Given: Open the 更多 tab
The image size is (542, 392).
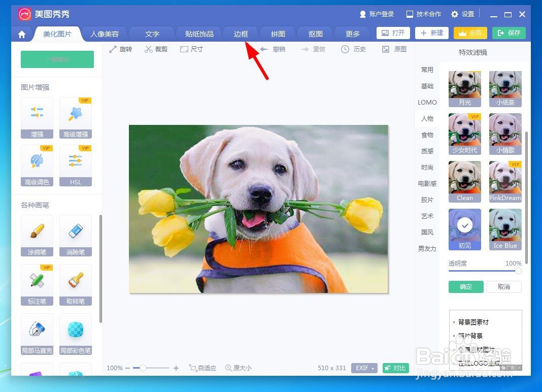Looking at the screenshot, I should 353,34.
